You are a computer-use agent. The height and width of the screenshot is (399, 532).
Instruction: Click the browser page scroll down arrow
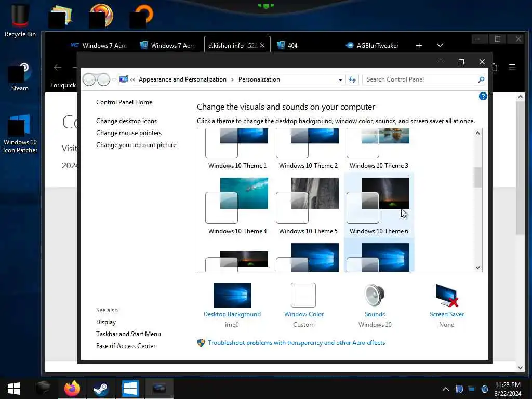point(521,367)
